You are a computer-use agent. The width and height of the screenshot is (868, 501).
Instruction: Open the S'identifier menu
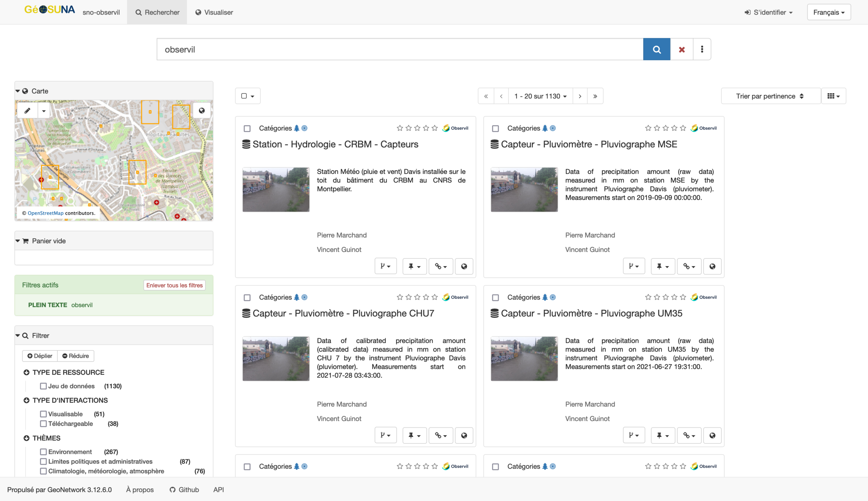coord(768,12)
